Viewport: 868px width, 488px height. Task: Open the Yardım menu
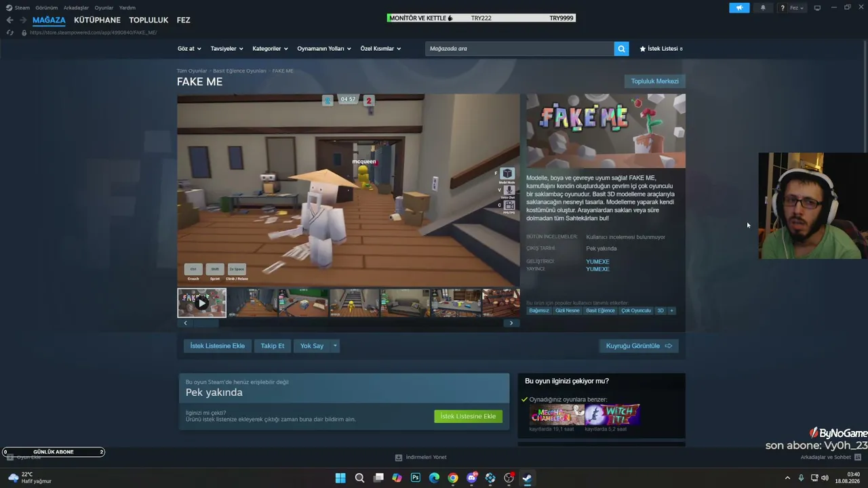pos(127,7)
